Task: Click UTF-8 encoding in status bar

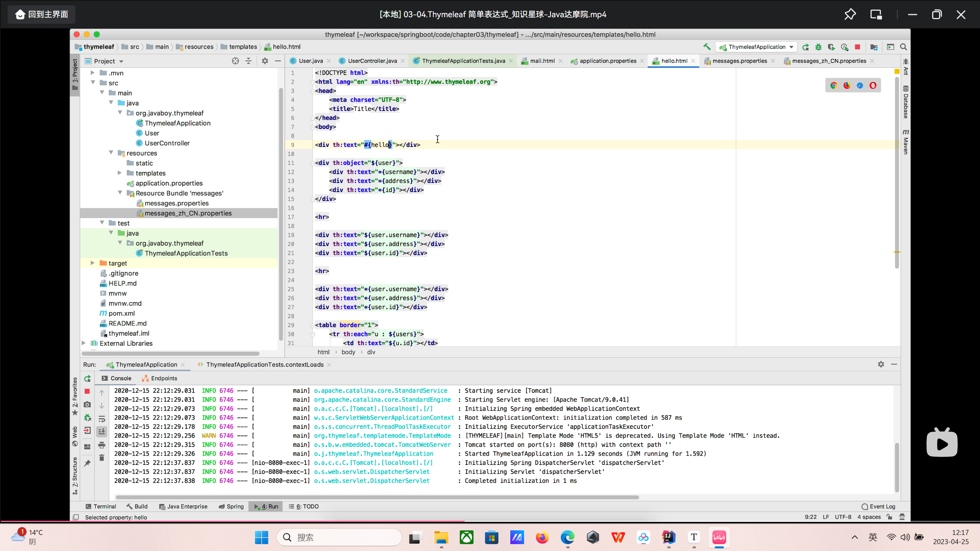Action: point(843,517)
